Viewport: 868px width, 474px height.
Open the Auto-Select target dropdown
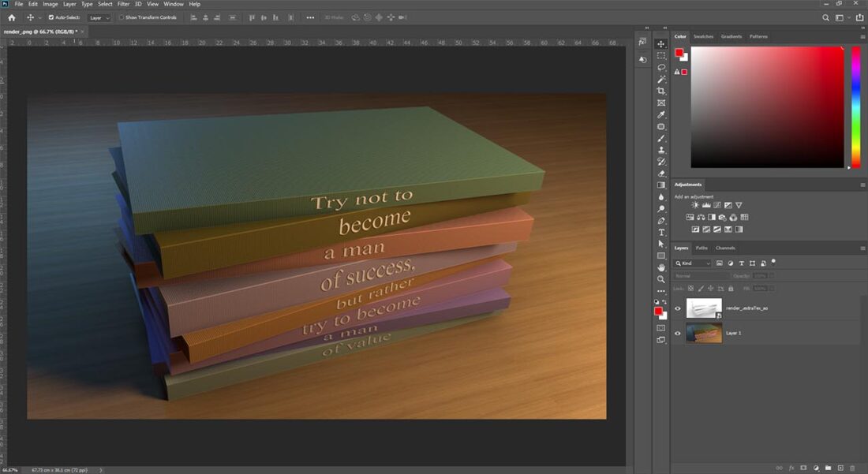pyautogui.click(x=98, y=17)
